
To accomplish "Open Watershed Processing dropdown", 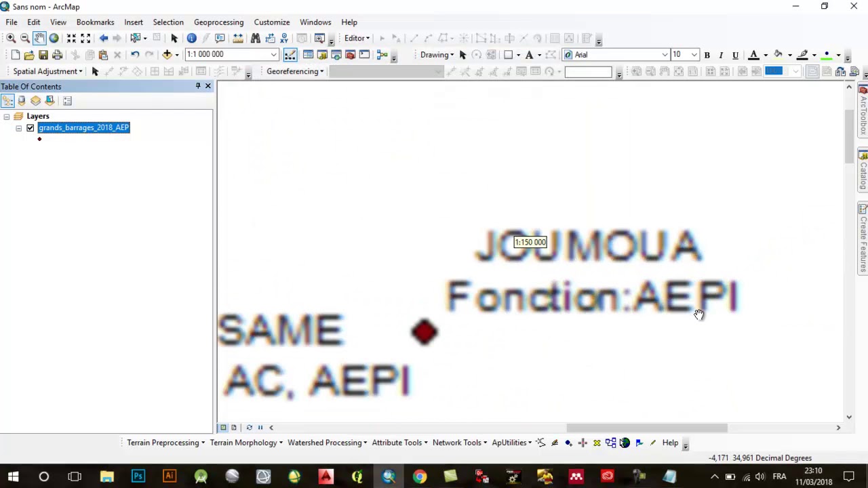I will (x=327, y=443).
